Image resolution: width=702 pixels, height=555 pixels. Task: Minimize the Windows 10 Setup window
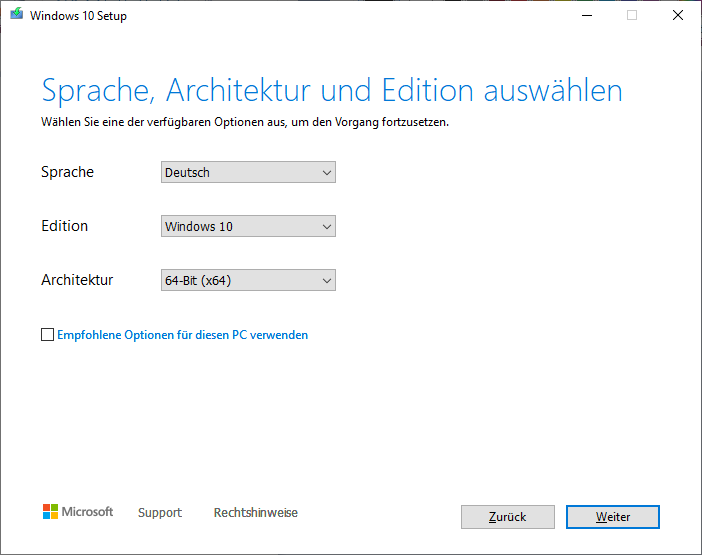(x=585, y=16)
